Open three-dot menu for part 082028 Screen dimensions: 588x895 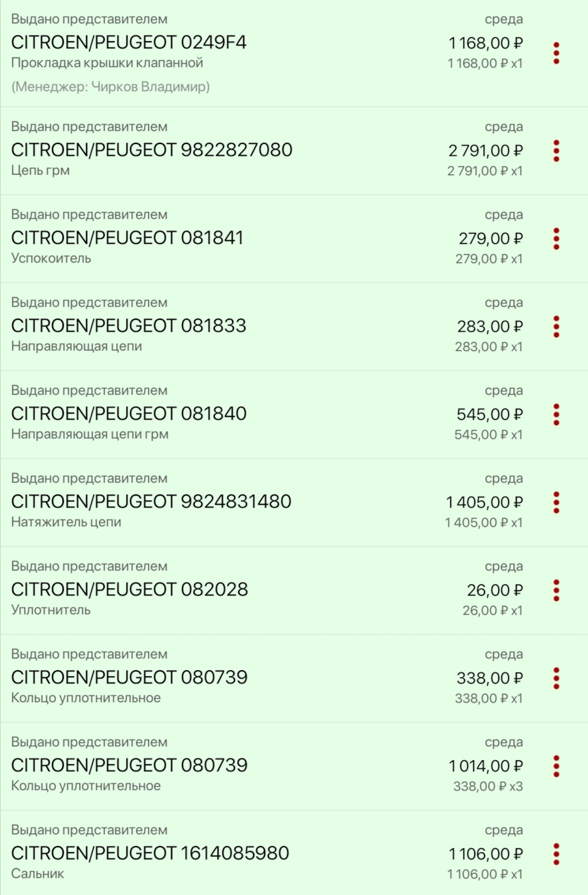(556, 590)
